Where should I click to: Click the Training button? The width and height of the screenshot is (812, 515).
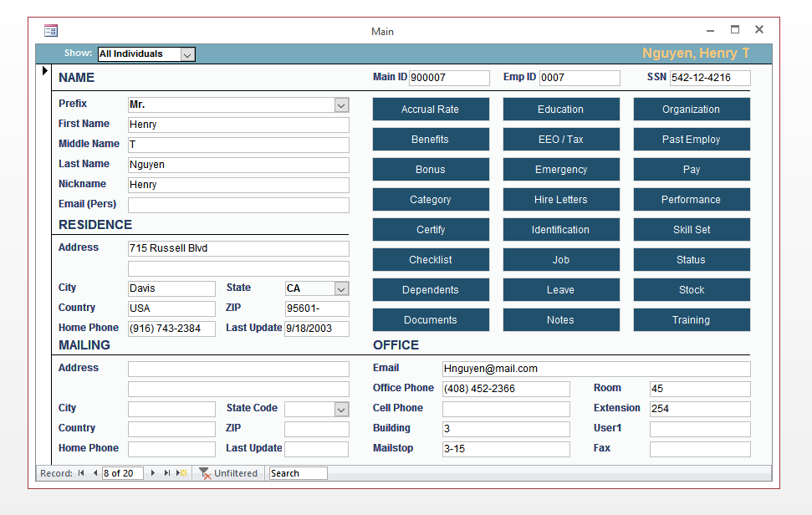coord(692,320)
